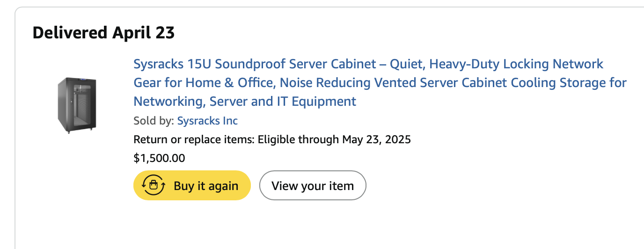Click the circular arrows Buy it again icon
The image size is (644, 249).
tap(153, 186)
